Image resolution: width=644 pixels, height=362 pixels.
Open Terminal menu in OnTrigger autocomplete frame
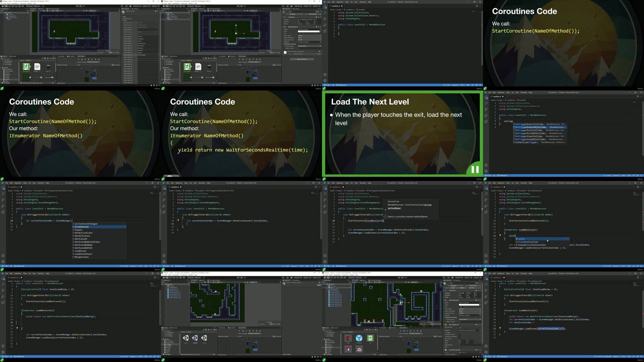pos(524,93)
